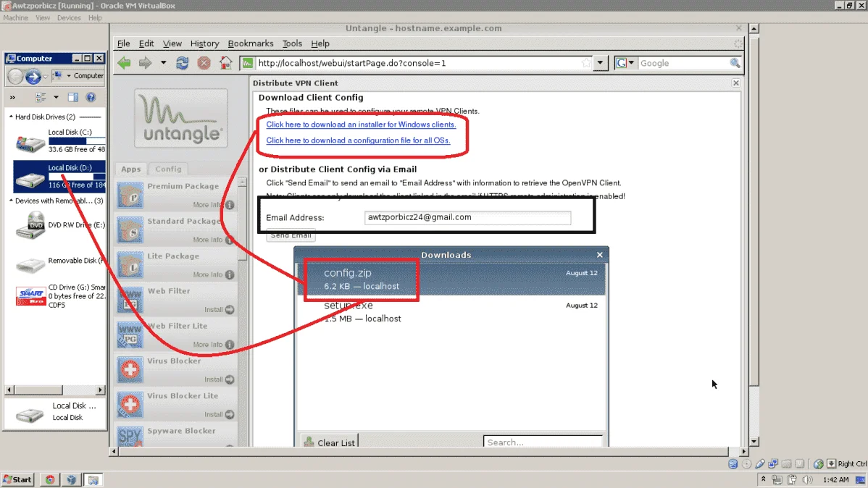This screenshot has width=868, height=488.
Task: Open the File menu in browser
Action: [123, 43]
